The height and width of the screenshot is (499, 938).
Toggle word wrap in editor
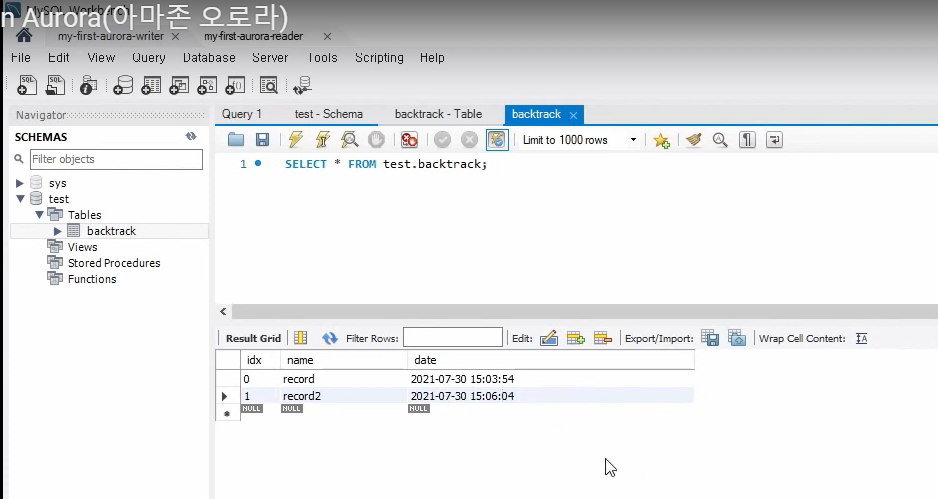point(774,140)
